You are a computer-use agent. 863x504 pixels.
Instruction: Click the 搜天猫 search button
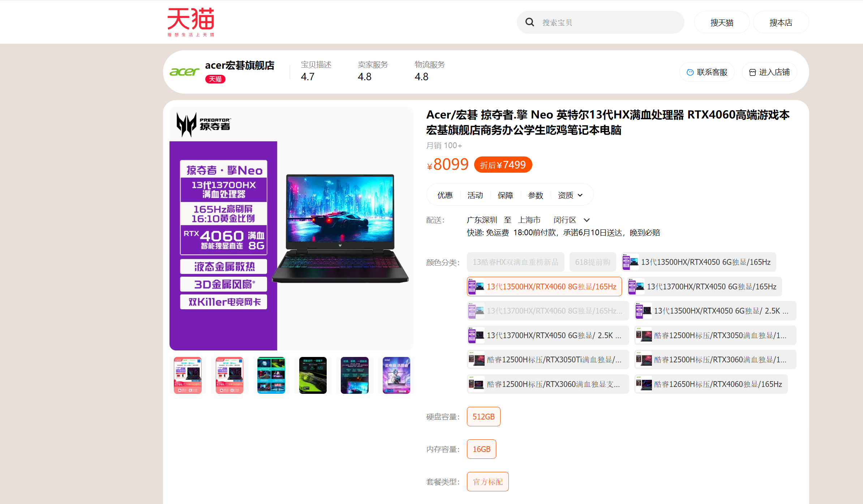[x=722, y=22]
